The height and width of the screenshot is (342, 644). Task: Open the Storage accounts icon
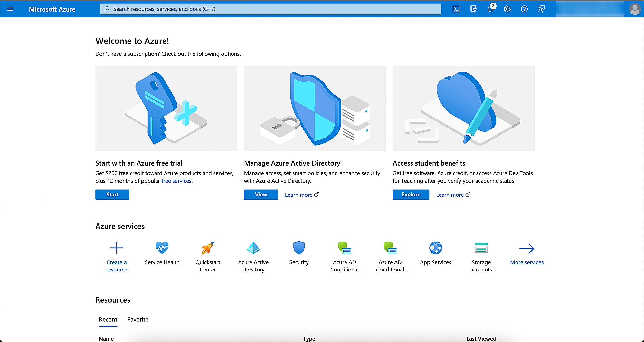click(x=481, y=248)
